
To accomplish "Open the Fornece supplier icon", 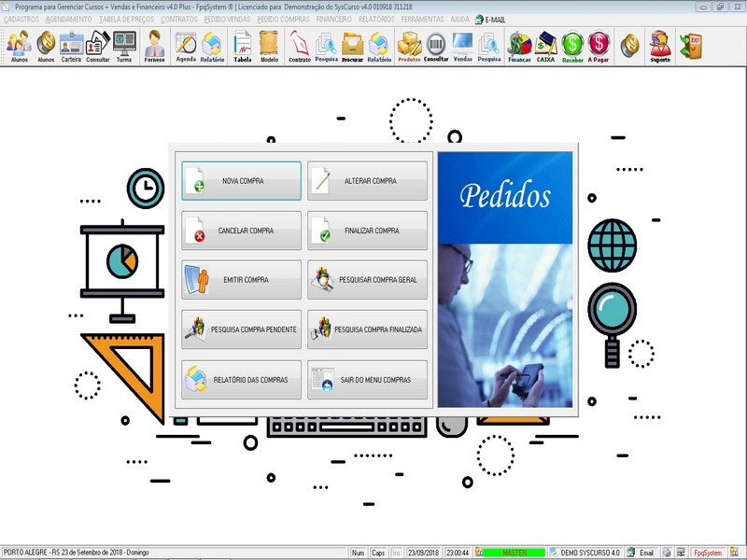I will 154,46.
